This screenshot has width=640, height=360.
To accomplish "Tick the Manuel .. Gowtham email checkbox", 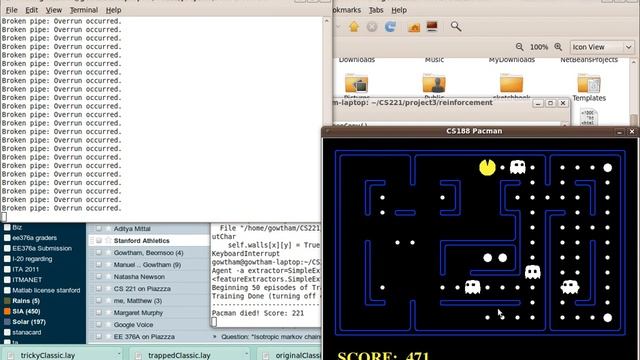I will 98,264.
